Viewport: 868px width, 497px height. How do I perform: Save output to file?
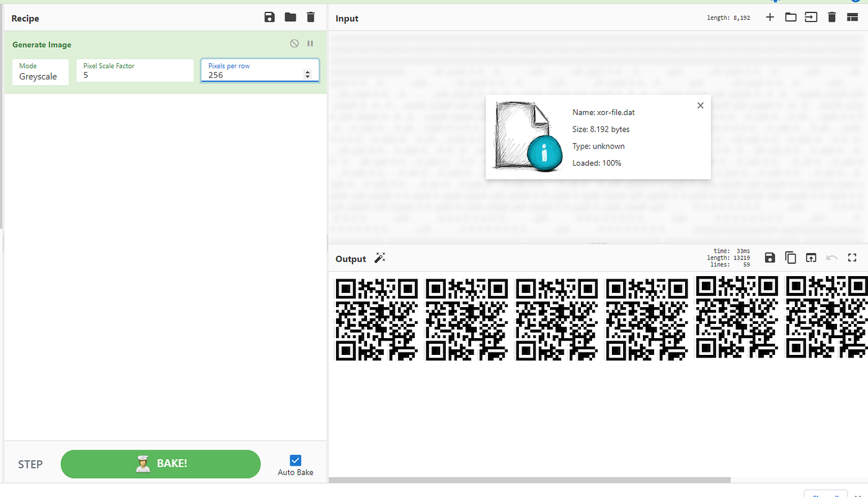(x=770, y=257)
